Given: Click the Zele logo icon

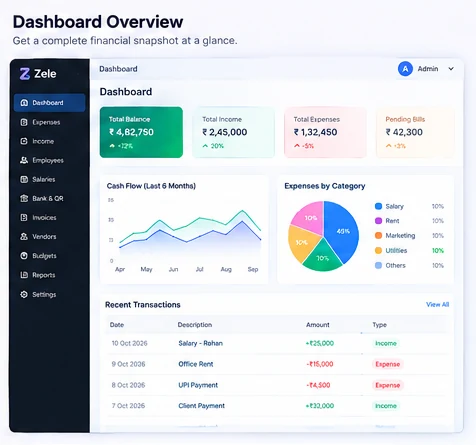Looking at the screenshot, I should pyautogui.click(x=25, y=74).
